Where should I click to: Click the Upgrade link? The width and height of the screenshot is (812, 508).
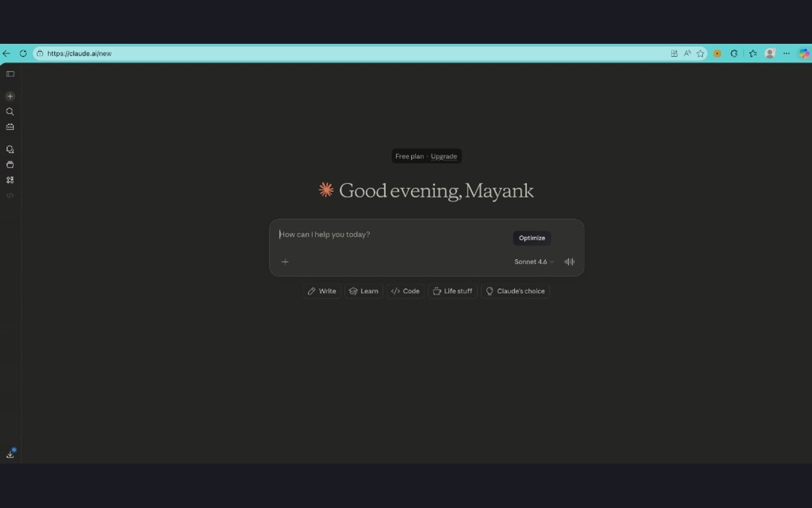coord(443,156)
